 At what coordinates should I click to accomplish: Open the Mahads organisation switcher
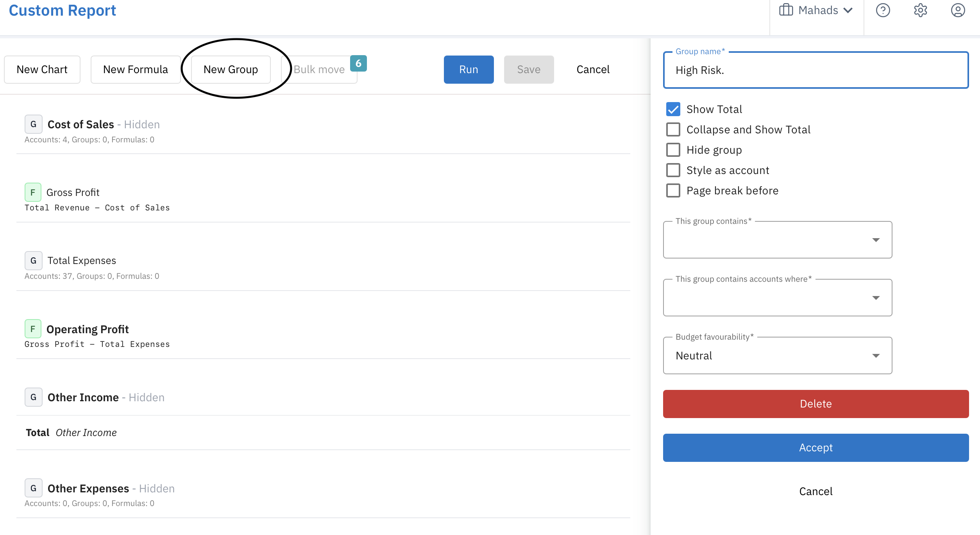pyautogui.click(x=816, y=10)
